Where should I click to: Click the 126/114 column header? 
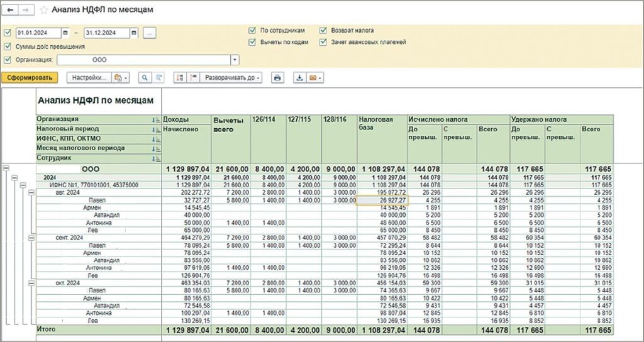coord(268,139)
